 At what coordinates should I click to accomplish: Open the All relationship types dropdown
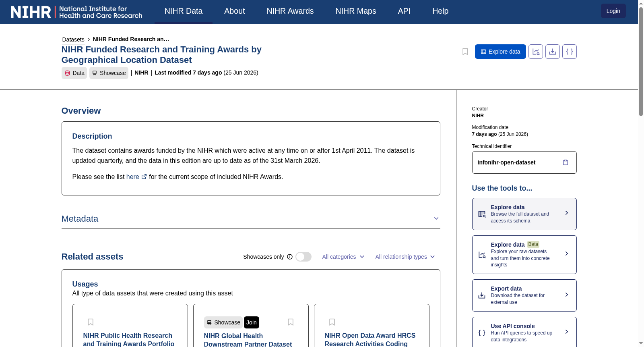(x=405, y=257)
